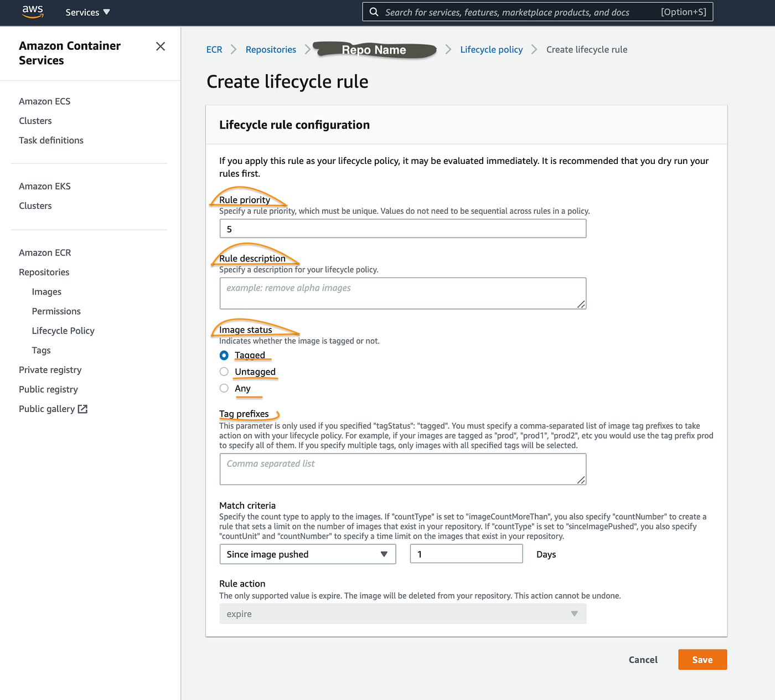The height and width of the screenshot is (700, 775).
Task: Open Private registry settings
Action: [50, 369]
